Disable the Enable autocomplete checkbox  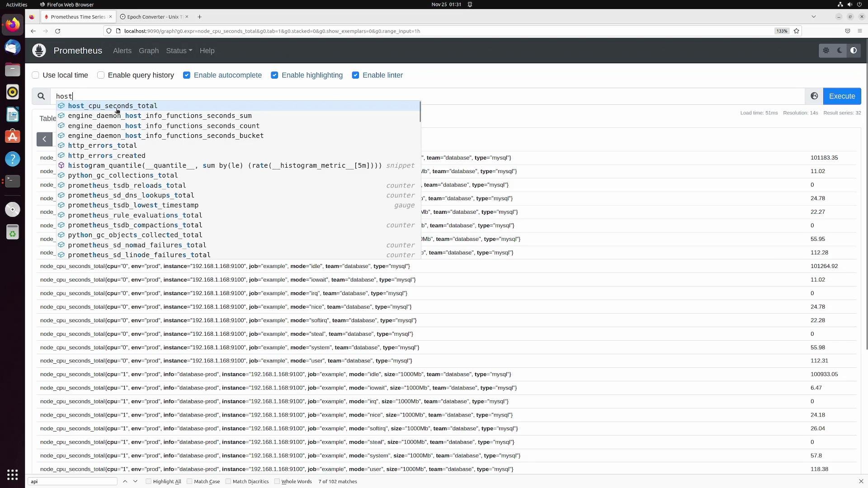coord(187,75)
